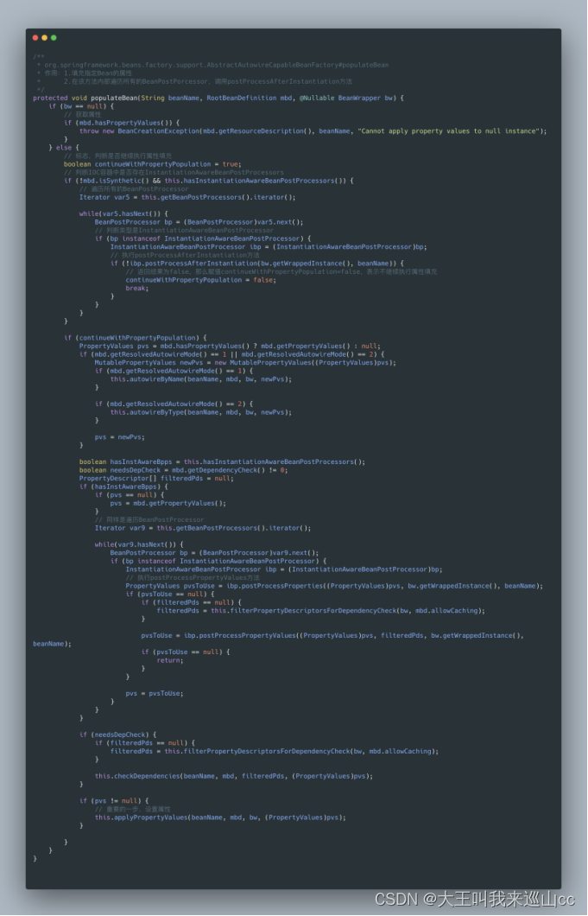Viewport: 588px width, 916px height.
Task: Click the wrapped 'beanName);' line
Action: coord(52,644)
